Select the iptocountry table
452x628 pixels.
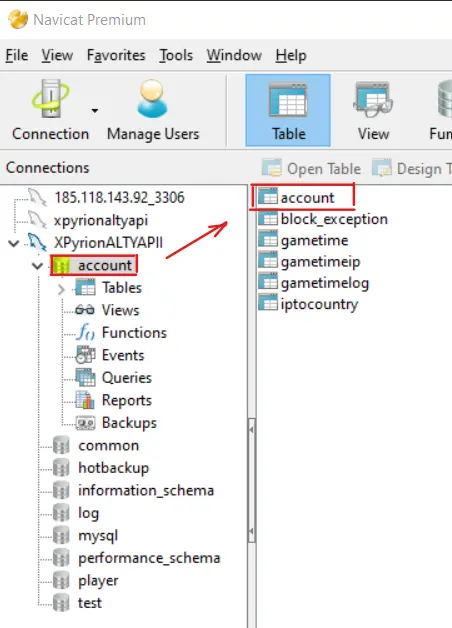319,304
